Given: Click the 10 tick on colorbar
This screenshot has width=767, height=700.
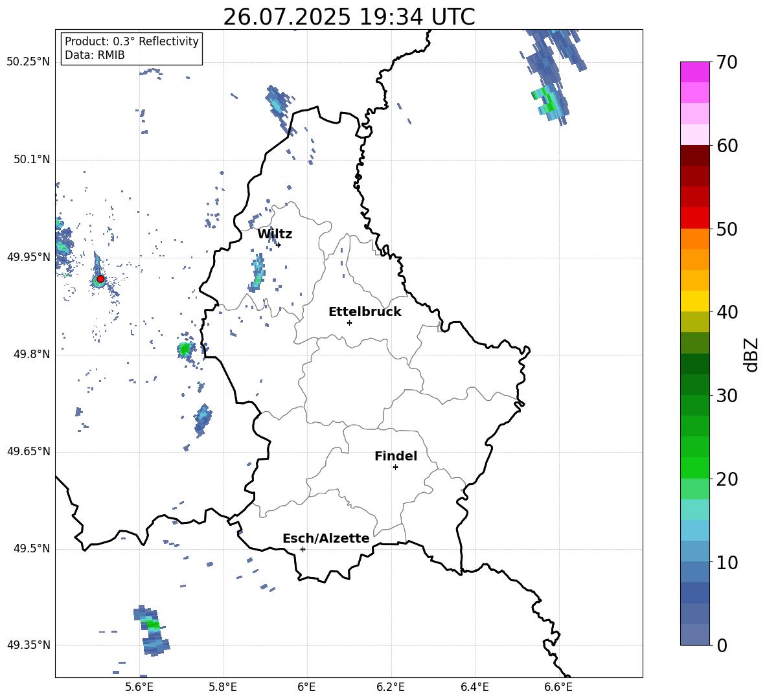Looking at the screenshot, I should [x=727, y=562].
